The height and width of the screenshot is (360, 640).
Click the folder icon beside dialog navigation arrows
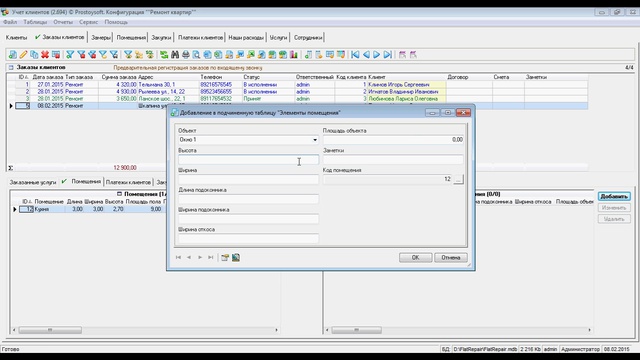(x=225, y=257)
